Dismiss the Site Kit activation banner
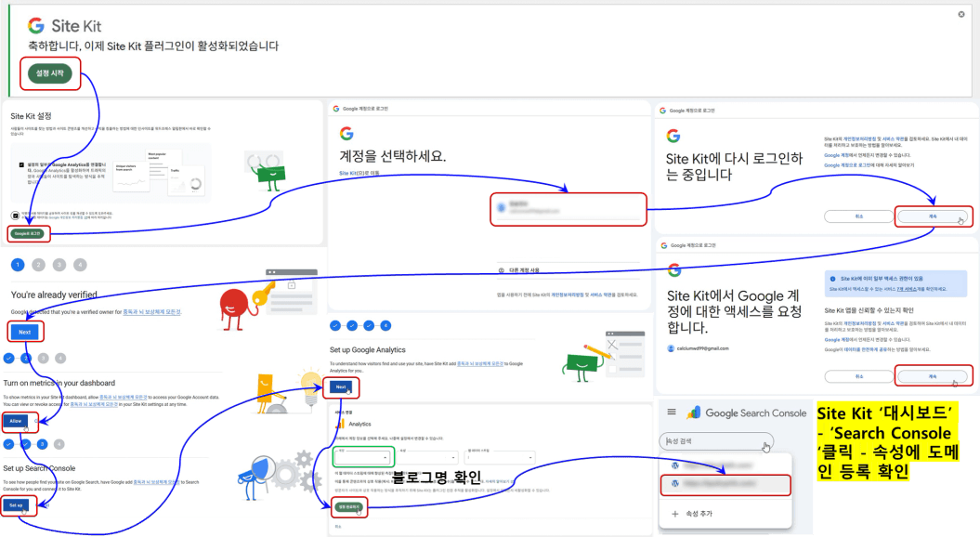Screen dimensions: 980x537 click(x=961, y=14)
